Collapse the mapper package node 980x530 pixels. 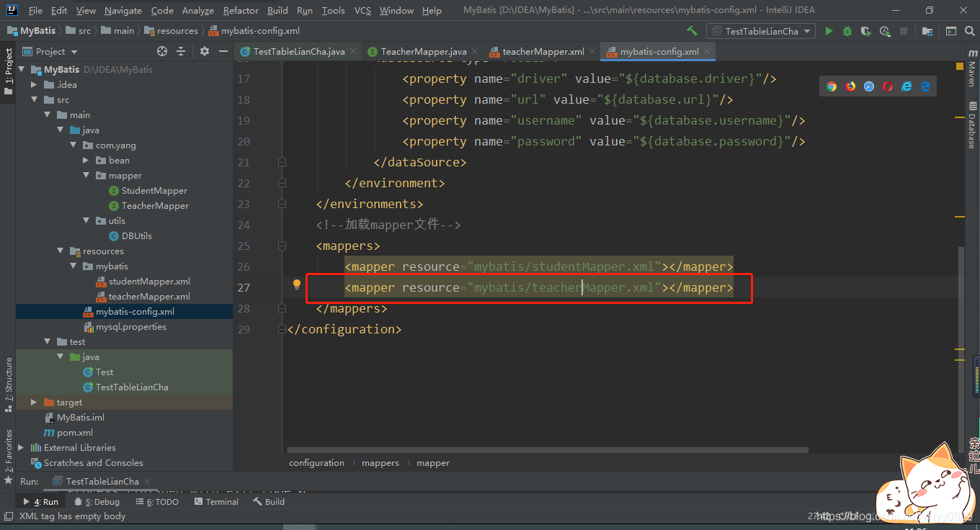[x=86, y=176]
